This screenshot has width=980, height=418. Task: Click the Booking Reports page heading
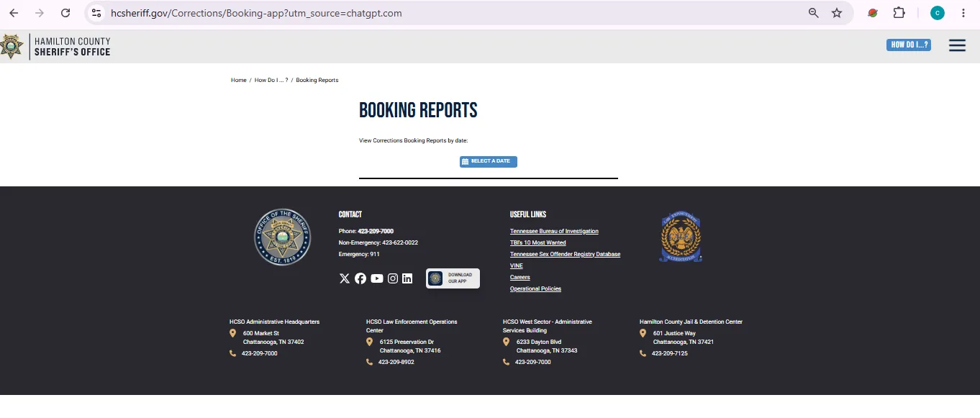[x=418, y=110]
